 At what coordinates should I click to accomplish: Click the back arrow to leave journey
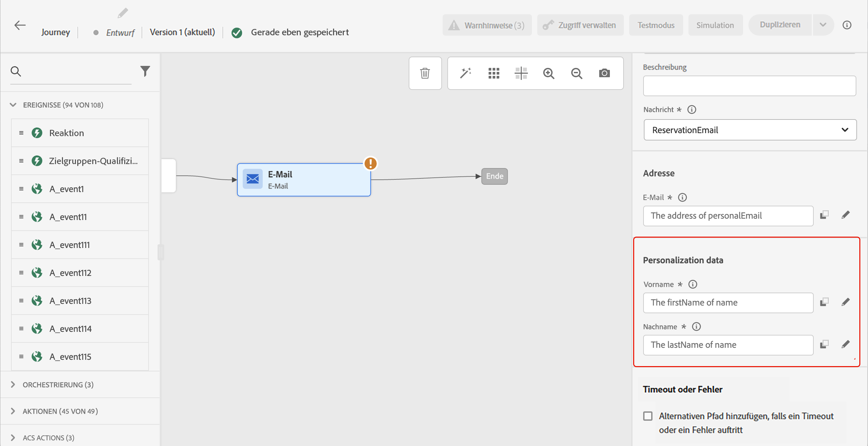click(x=20, y=25)
